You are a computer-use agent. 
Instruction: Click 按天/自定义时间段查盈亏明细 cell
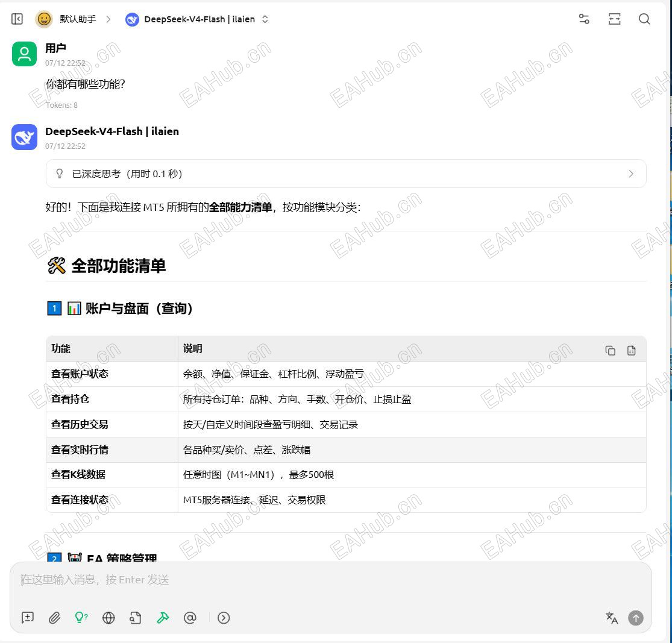pos(412,424)
